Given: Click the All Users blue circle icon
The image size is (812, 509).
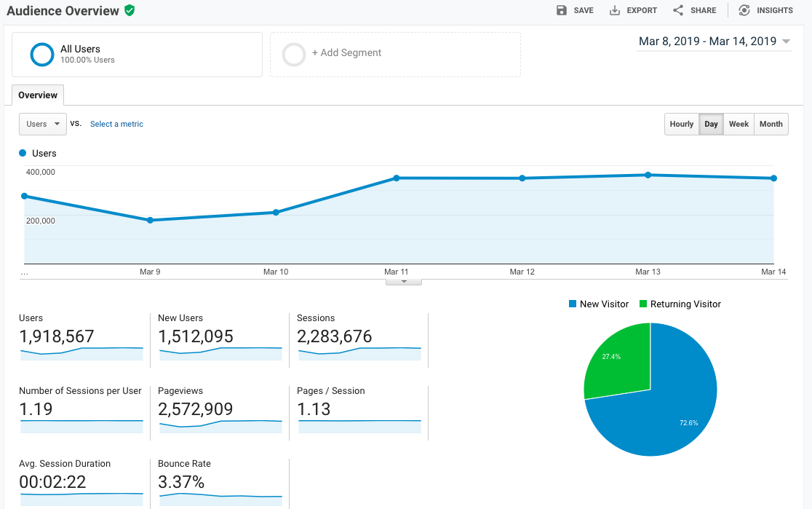Looking at the screenshot, I should point(42,55).
